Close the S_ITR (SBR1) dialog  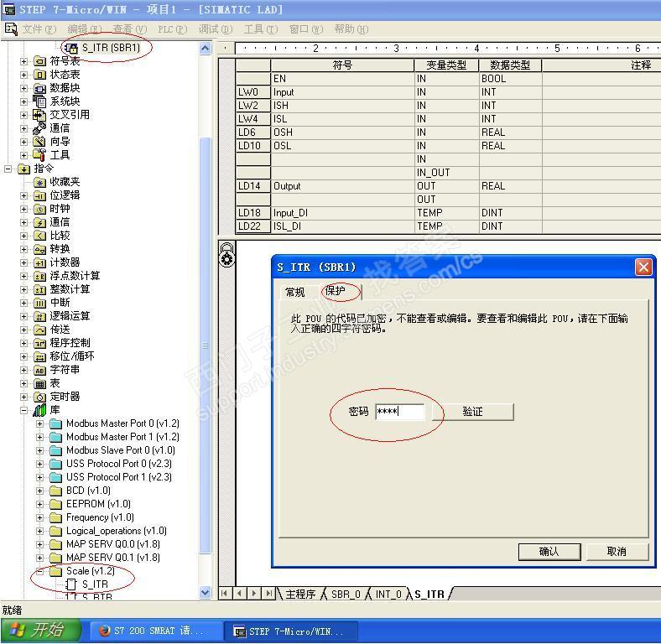click(x=643, y=267)
